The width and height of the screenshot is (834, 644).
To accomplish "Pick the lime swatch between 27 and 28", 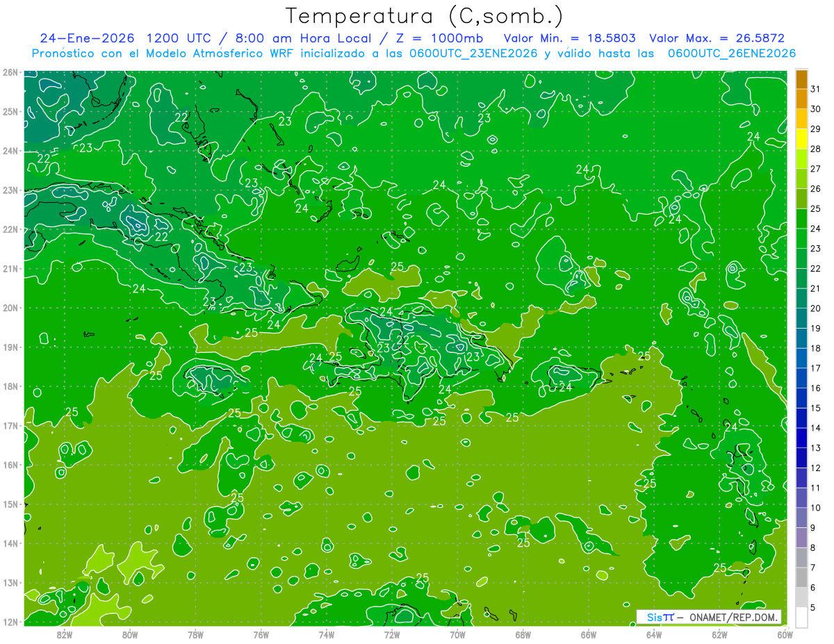I will click(x=801, y=159).
